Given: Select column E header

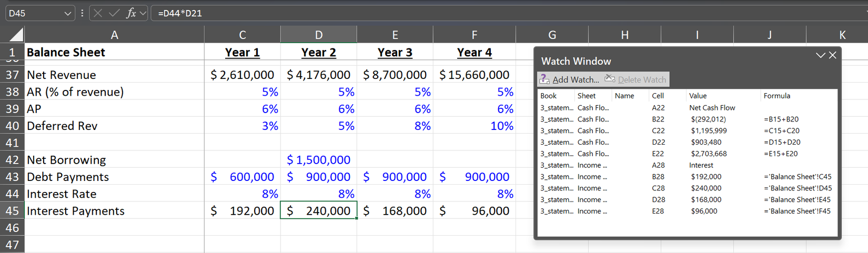Looking at the screenshot, I should tap(395, 35).
